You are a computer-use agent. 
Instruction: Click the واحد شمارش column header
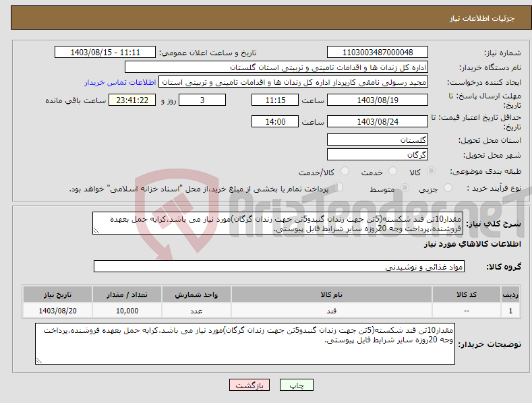[196, 294]
